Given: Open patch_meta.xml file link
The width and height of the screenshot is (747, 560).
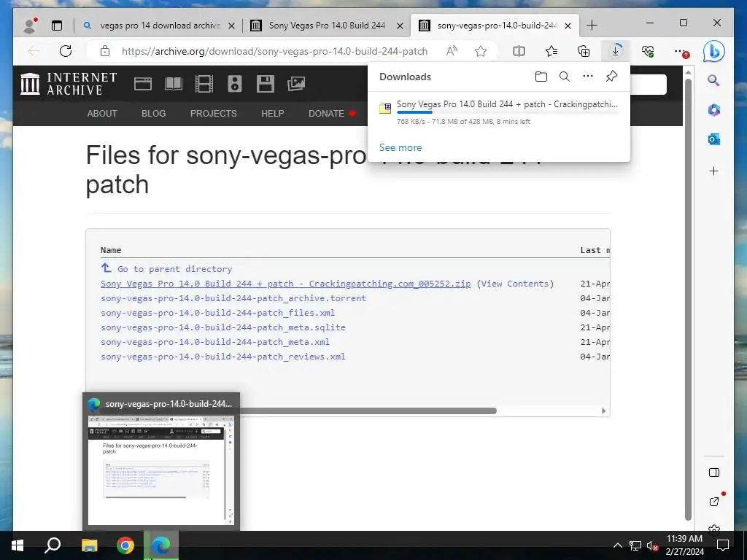Looking at the screenshot, I should click(x=215, y=342).
